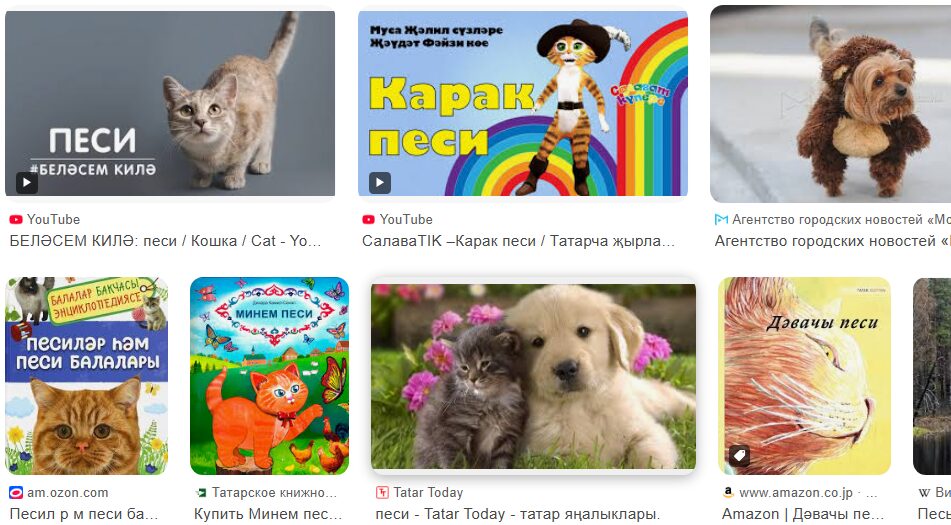Click YouTube favicon under Карак песи result
The image size is (951, 525).
click(x=368, y=219)
